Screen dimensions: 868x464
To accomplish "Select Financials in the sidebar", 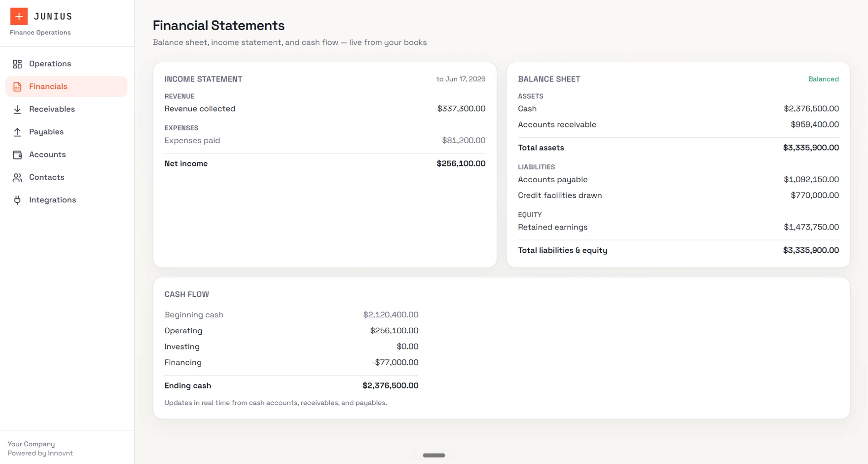I will click(66, 86).
